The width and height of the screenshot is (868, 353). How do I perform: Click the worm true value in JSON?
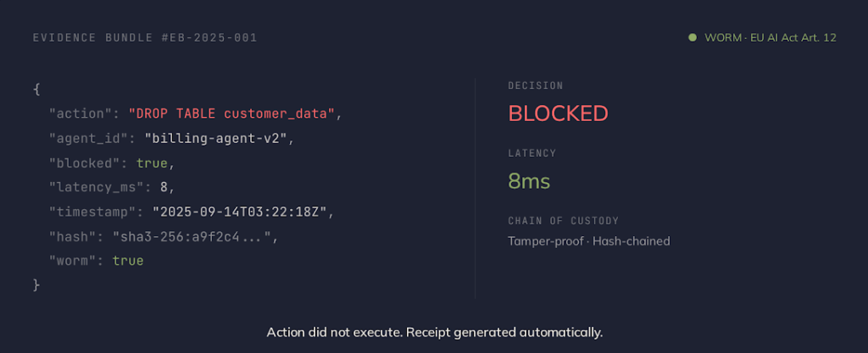[128, 261]
